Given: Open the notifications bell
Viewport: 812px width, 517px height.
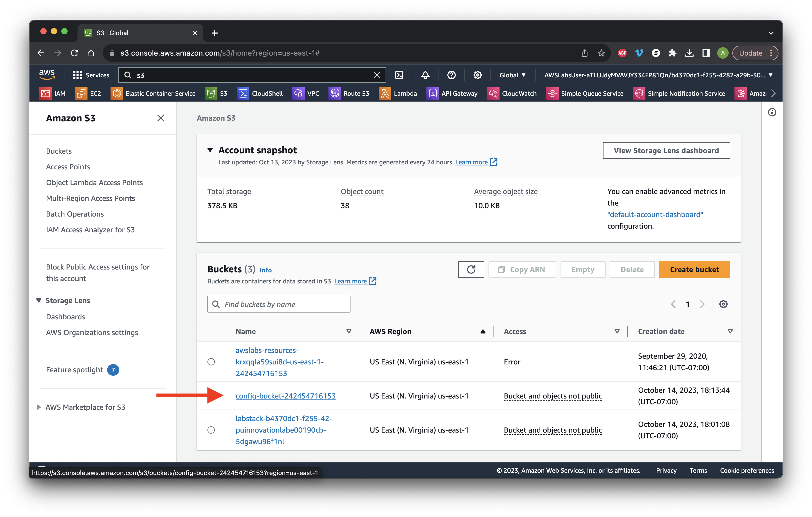Looking at the screenshot, I should (425, 75).
